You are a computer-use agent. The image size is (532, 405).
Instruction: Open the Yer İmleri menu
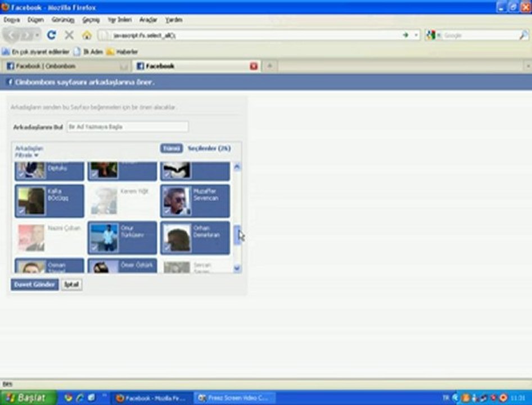[x=119, y=20]
